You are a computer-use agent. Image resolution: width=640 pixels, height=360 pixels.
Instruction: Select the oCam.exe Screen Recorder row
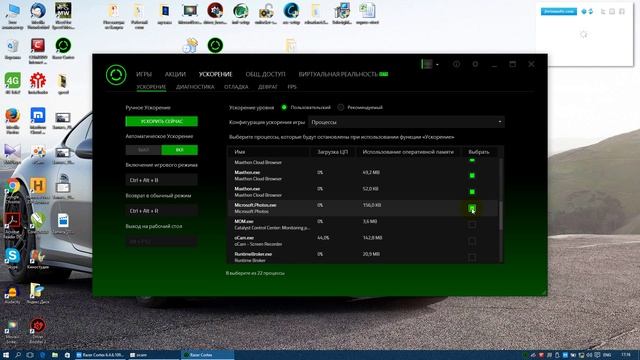coord(363,241)
